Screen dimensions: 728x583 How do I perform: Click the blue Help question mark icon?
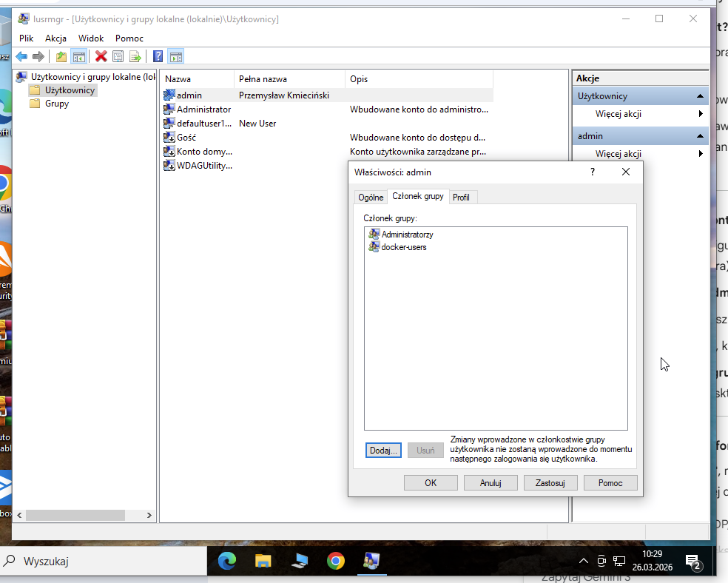point(158,57)
